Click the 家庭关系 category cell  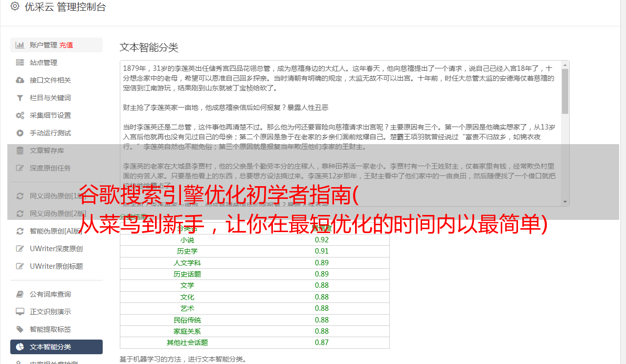(x=187, y=331)
